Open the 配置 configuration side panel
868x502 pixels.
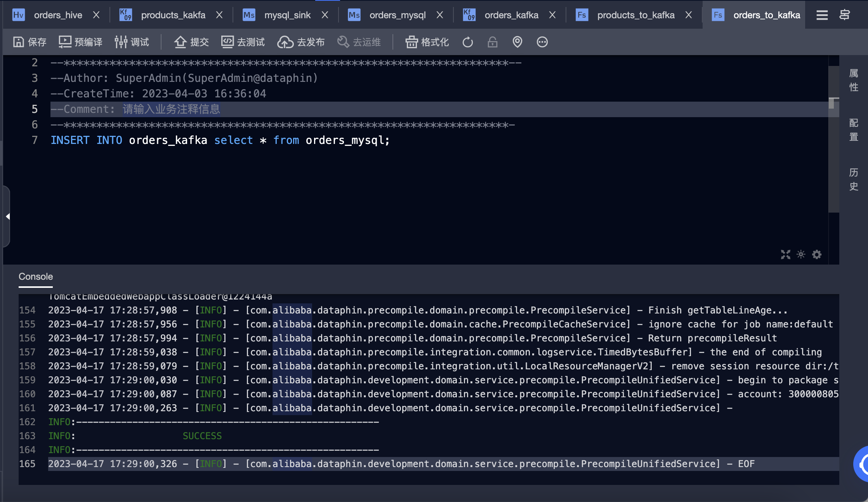click(854, 130)
